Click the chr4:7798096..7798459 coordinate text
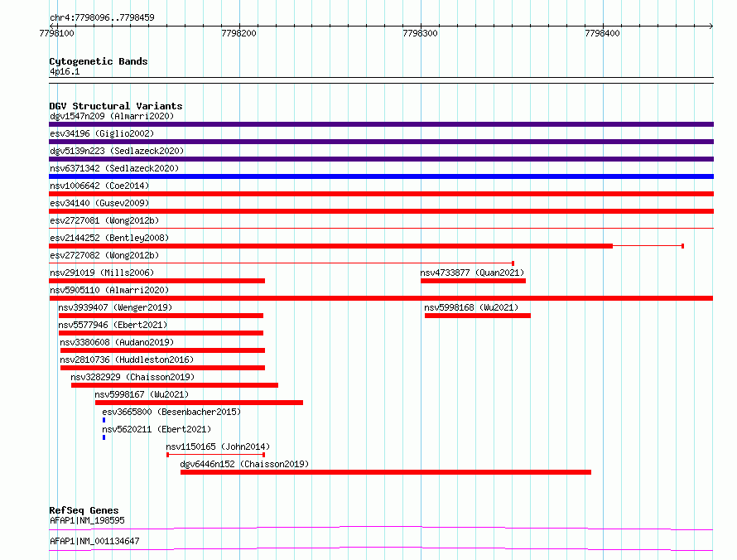737x560 pixels. pos(102,17)
